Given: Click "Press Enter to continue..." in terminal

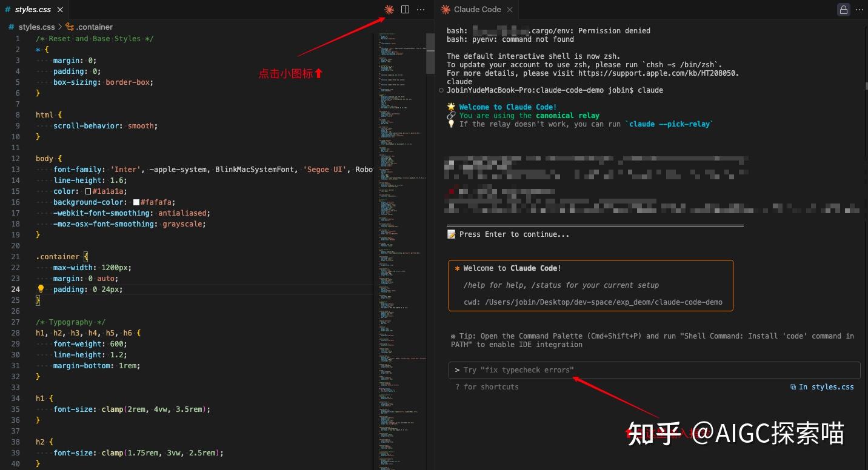Looking at the screenshot, I should (514, 234).
